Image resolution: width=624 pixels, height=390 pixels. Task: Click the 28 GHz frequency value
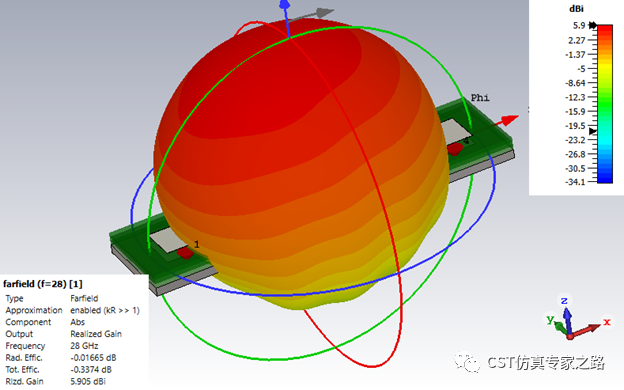coord(84,346)
